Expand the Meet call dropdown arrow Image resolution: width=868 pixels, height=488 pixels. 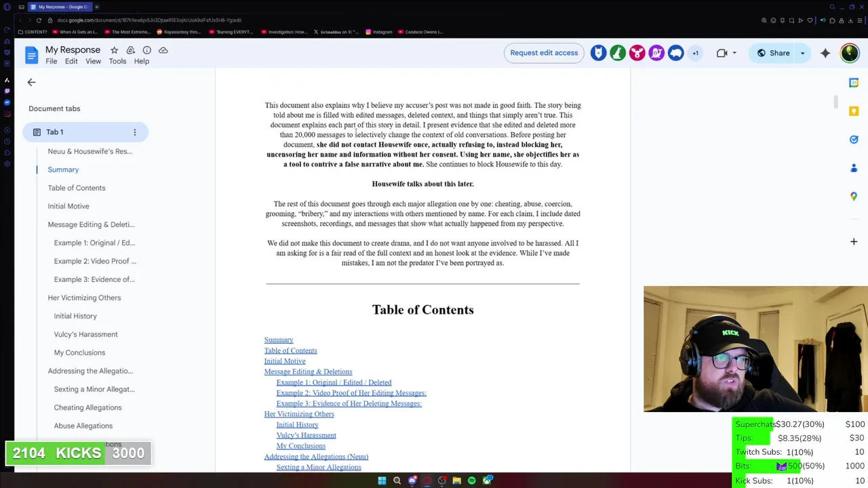734,53
